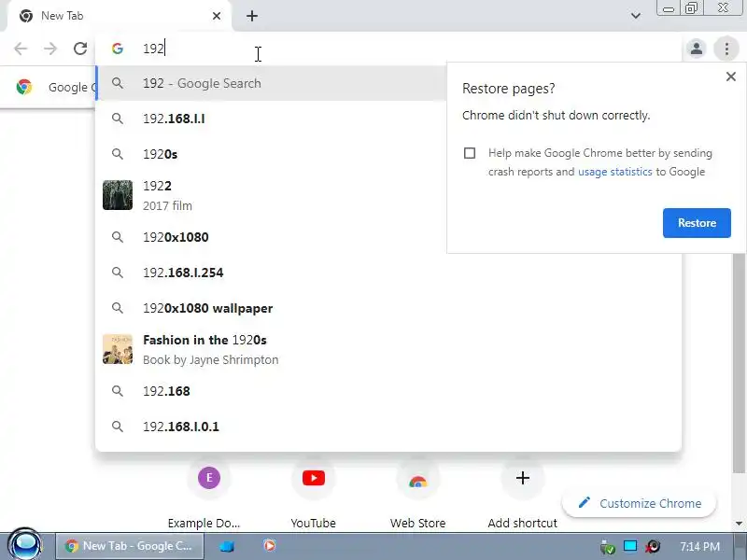The height and width of the screenshot is (560, 747).
Task: Click the monitor tray icon
Action: (x=630, y=546)
